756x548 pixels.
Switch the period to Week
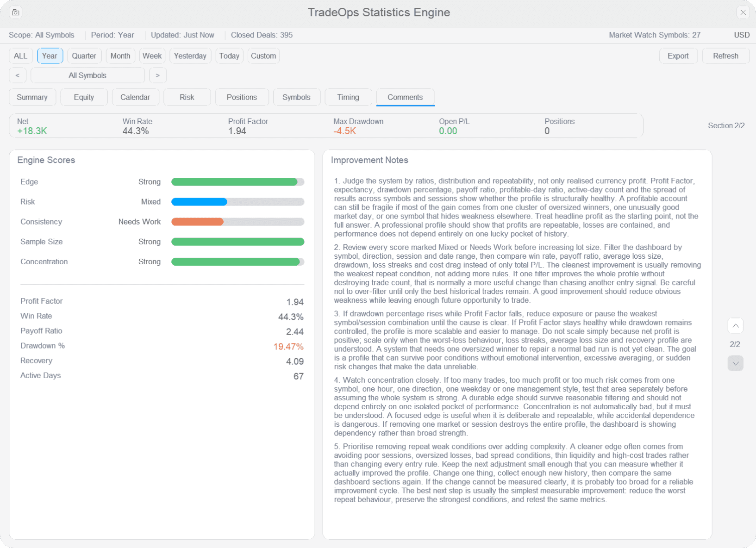tap(152, 56)
